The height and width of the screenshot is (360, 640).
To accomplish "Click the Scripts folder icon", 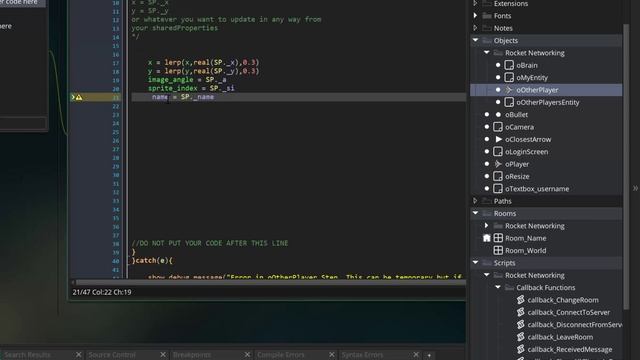I will pyautogui.click(x=487, y=263).
